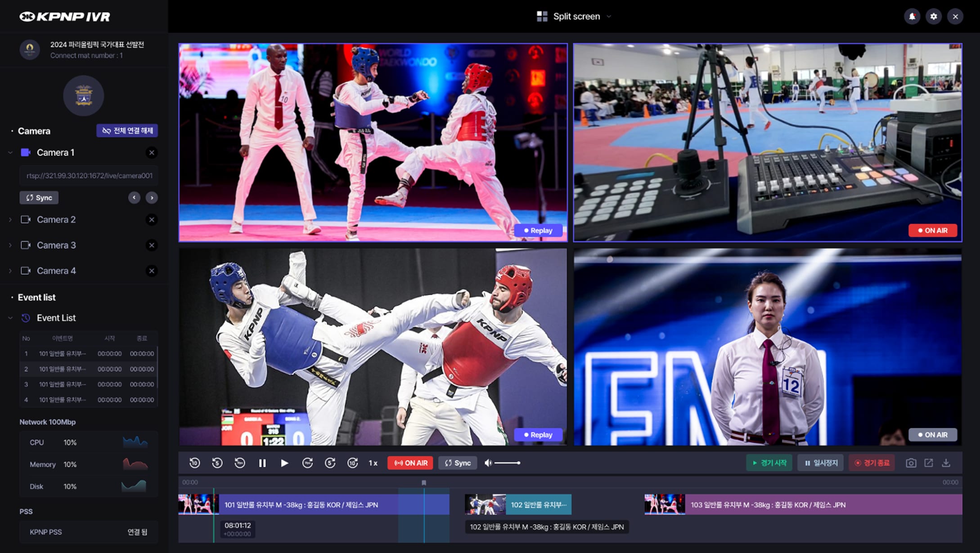This screenshot has width=980, height=553.
Task: Open notifications bell
Action: tap(912, 17)
